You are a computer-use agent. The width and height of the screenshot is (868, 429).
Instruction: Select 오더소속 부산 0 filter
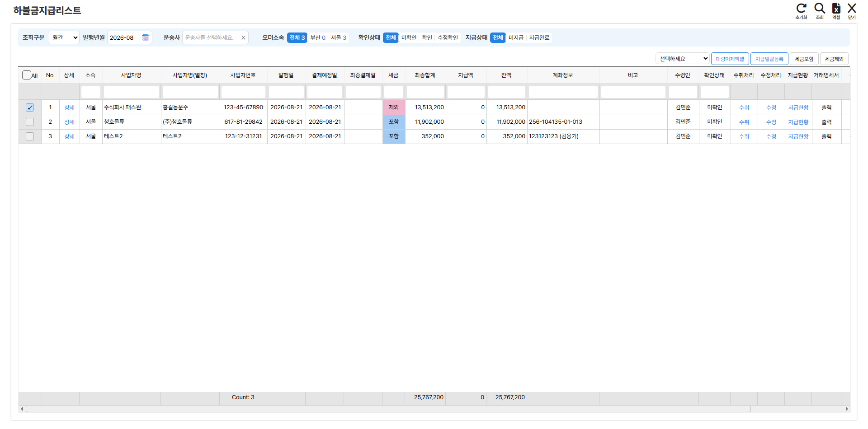pos(318,37)
